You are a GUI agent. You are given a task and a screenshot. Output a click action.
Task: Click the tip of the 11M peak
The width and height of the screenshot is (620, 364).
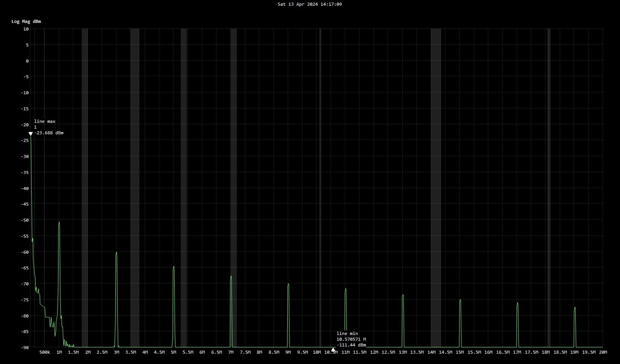pyautogui.click(x=346, y=289)
